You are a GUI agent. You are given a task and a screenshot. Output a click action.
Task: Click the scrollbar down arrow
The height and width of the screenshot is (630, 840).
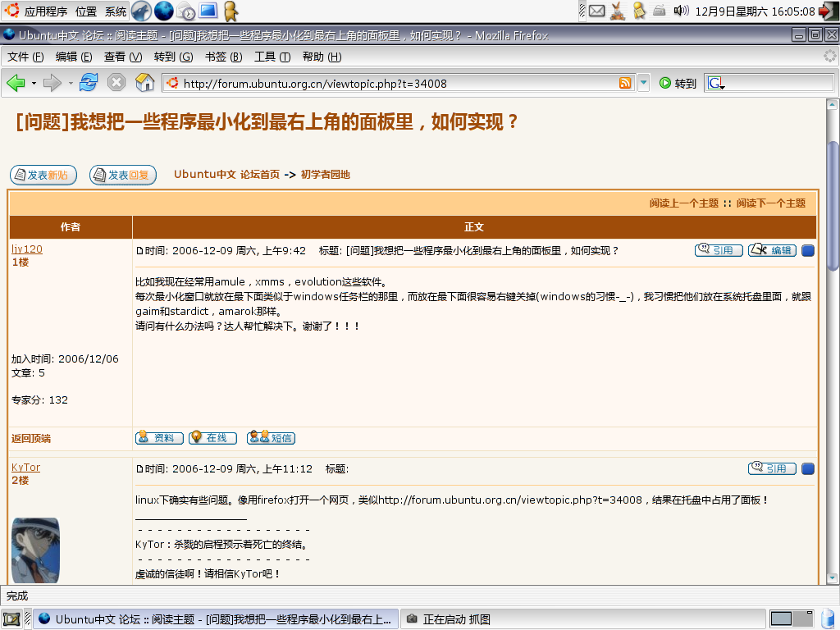[832, 578]
